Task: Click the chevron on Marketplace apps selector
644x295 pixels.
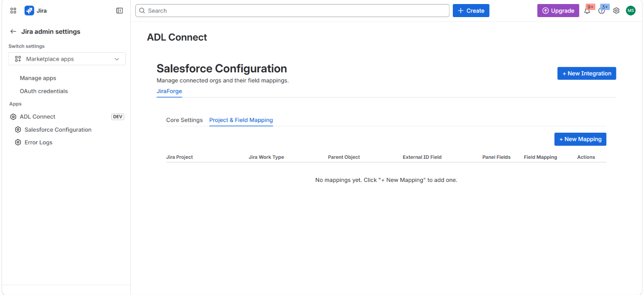Action: tap(117, 59)
